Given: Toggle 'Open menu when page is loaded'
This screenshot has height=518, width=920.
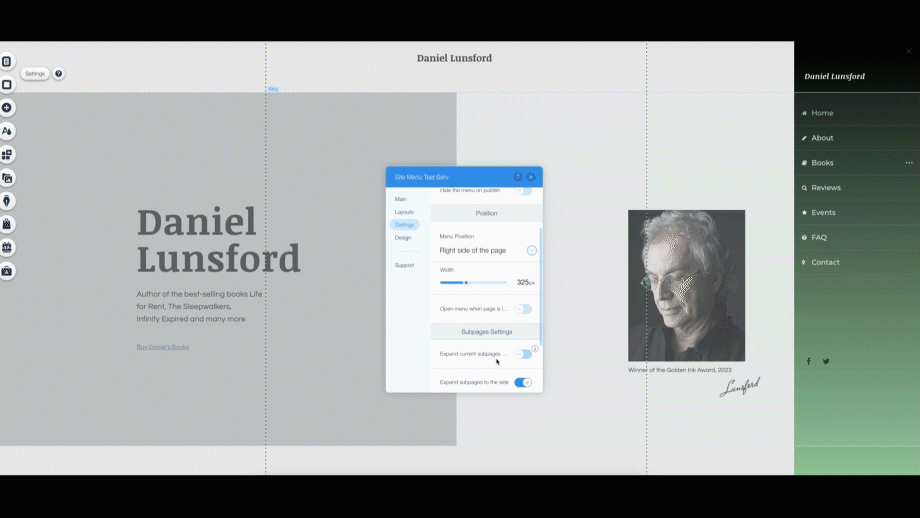Looking at the screenshot, I should (x=523, y=309).
